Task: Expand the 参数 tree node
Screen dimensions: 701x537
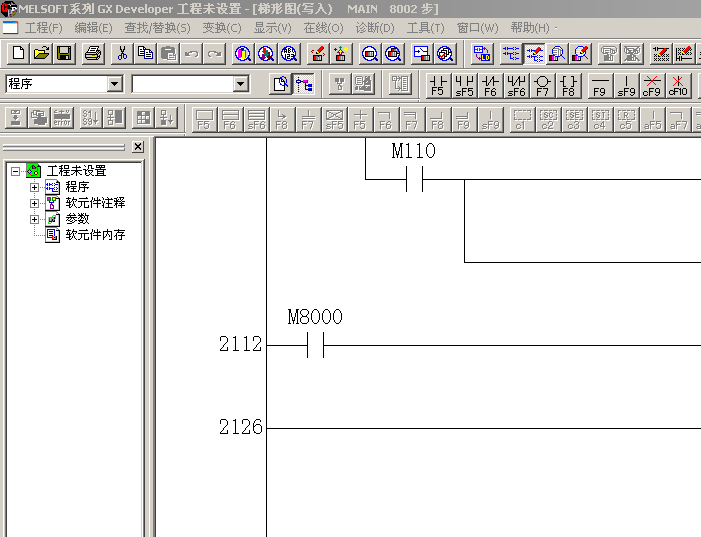Action: tap(35, 219)
